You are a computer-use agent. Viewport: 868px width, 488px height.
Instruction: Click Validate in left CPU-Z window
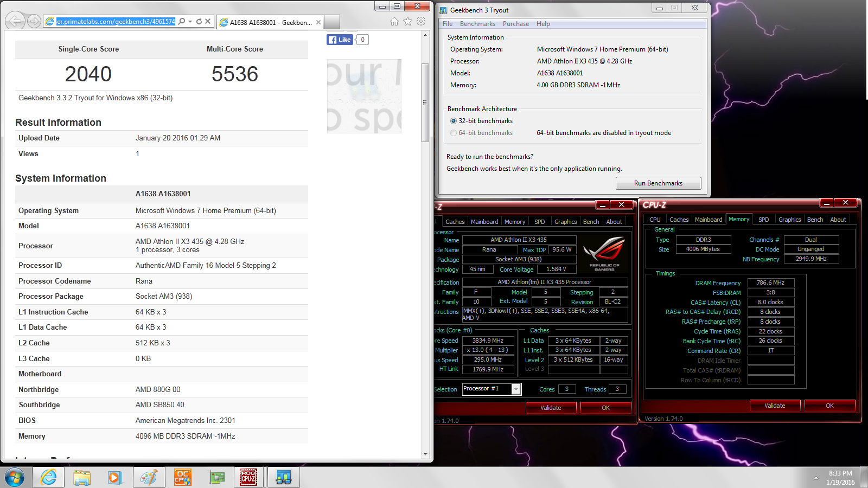pyautogui.click(x=551, y=408)
